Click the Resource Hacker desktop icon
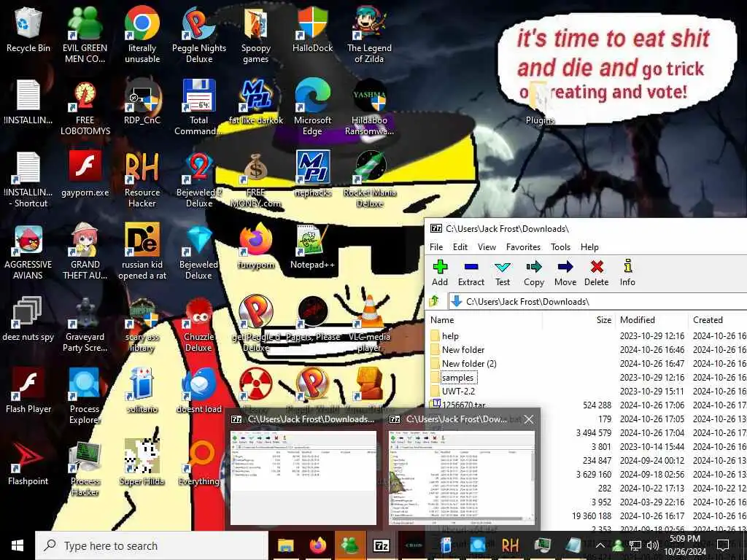Screen dimensions: 747x560 pyautogui.click(x=142, y=179)
